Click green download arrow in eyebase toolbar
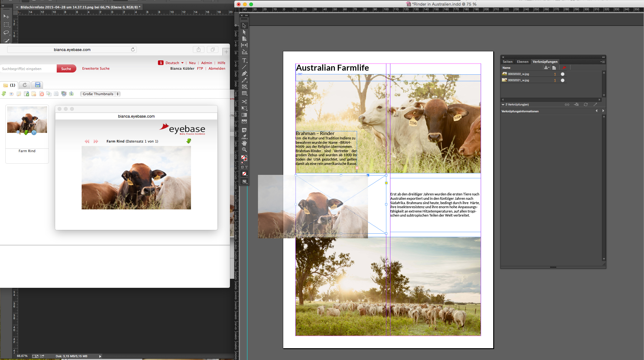644x360 pixels. (x=4, y=94)
